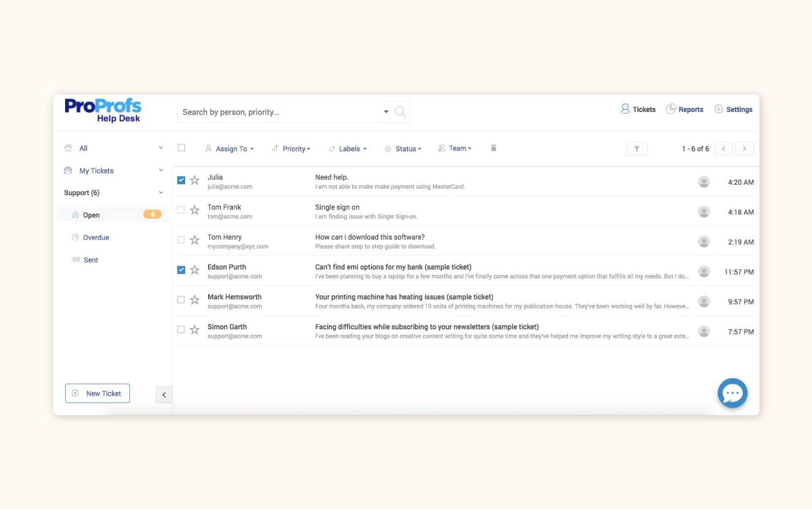812x509 pixels.
Task: Select the Open folder in sidebar
Action: tap(113, 215)
